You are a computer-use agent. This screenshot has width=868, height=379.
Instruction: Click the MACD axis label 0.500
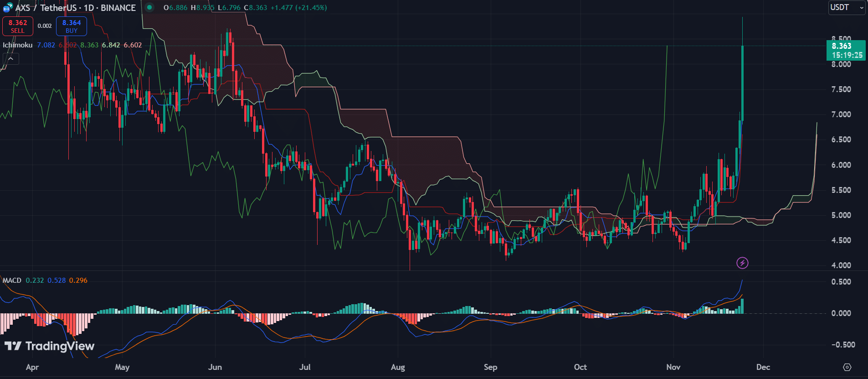pyautogui.click(x=841, y=282)
